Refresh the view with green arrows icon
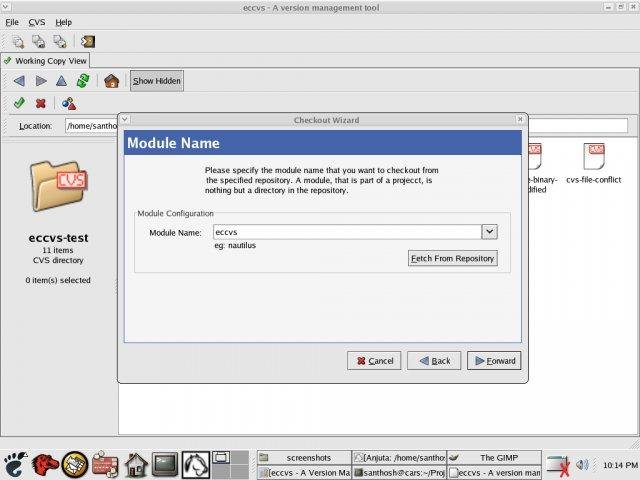 pos(83,81)
